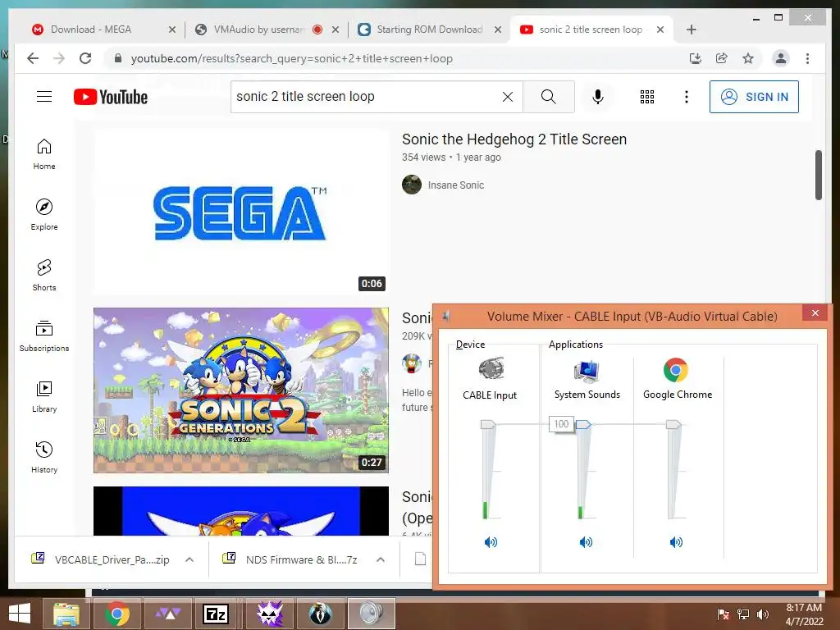Click Sonic 2 Generations thumbnail

pos(241,390)
